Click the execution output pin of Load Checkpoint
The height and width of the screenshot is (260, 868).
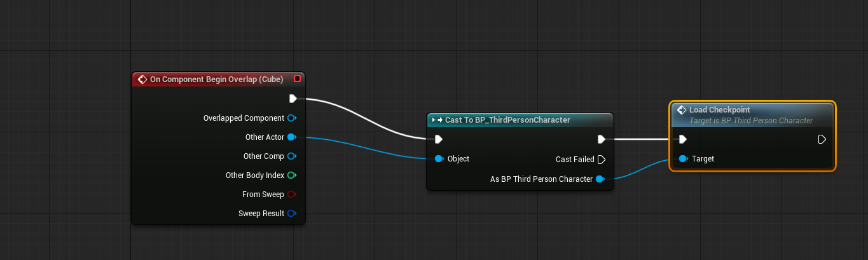[x=822, y=139]
